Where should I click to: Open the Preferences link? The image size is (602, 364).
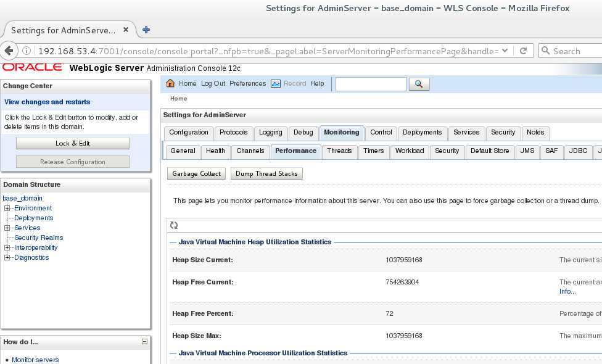point(247,83)
